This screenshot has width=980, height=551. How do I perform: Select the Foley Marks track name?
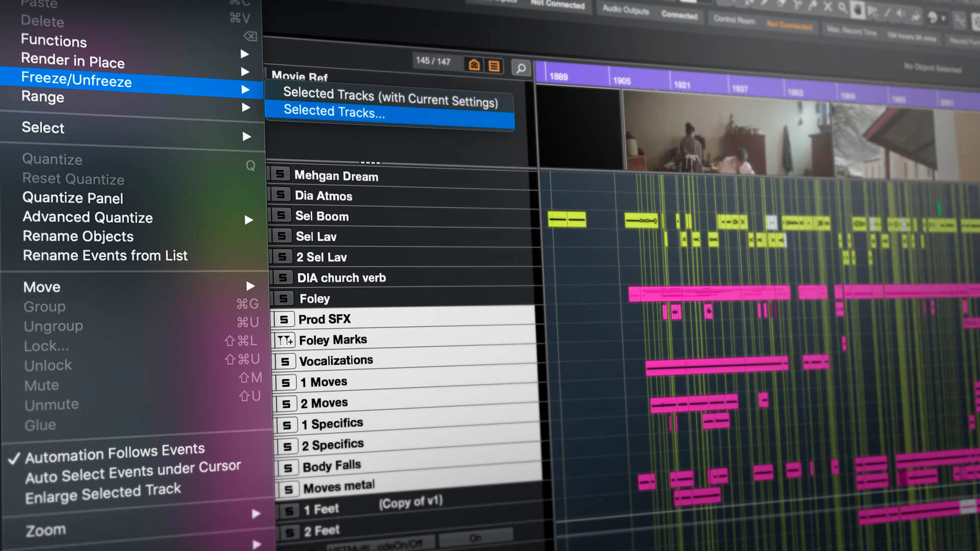click(333, 340)
